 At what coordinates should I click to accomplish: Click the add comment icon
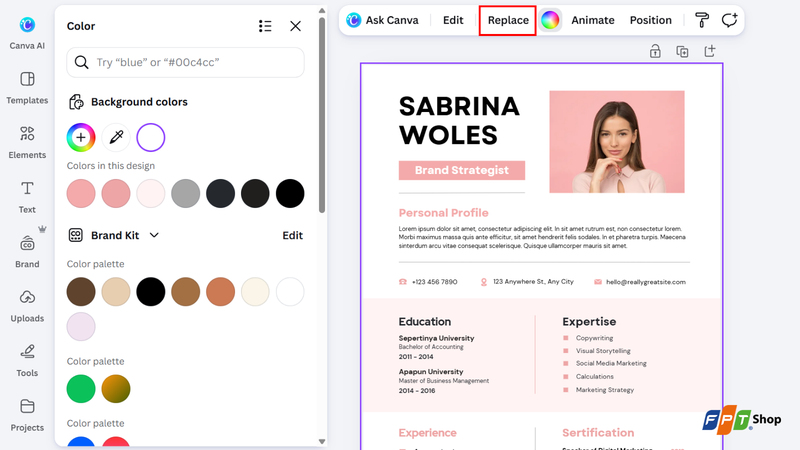(x=730, y=20)
